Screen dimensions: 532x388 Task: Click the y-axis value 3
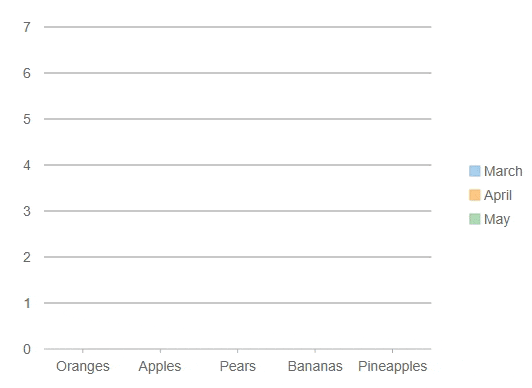27,212
